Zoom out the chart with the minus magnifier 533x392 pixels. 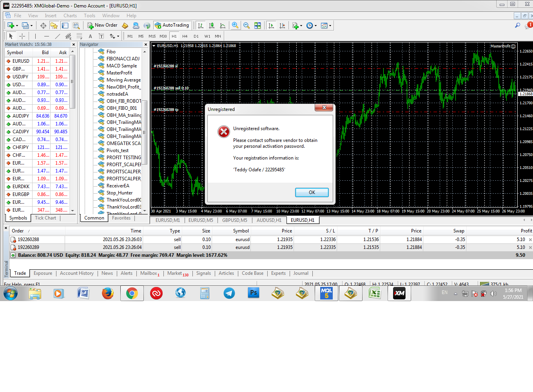[247, 25]
